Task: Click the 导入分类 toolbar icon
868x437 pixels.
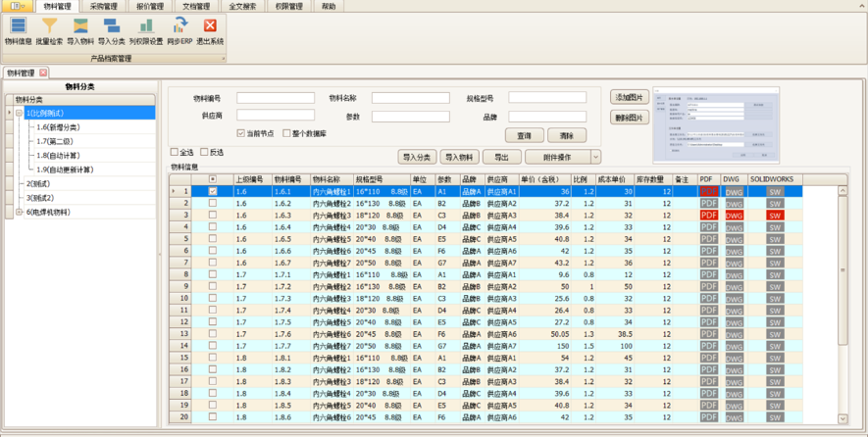Action: [x=112, y=26]
